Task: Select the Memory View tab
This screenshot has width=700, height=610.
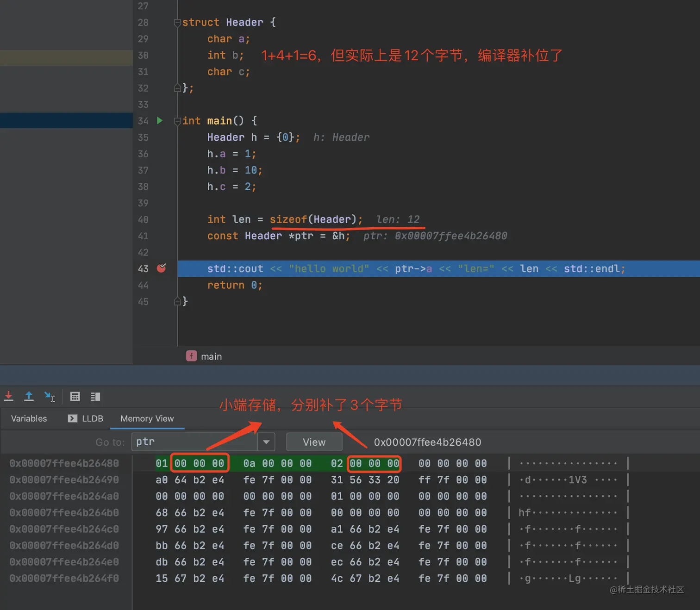Action: click(147, 418)
